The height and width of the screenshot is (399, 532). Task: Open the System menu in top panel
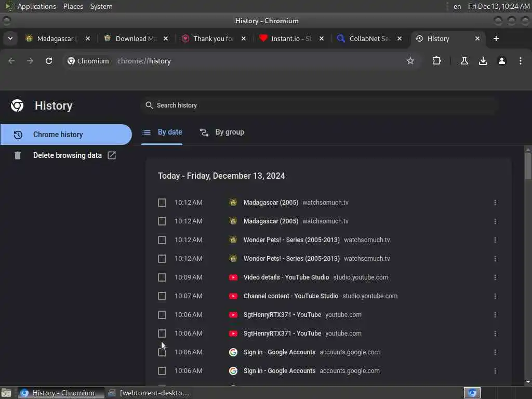[101, 6]
